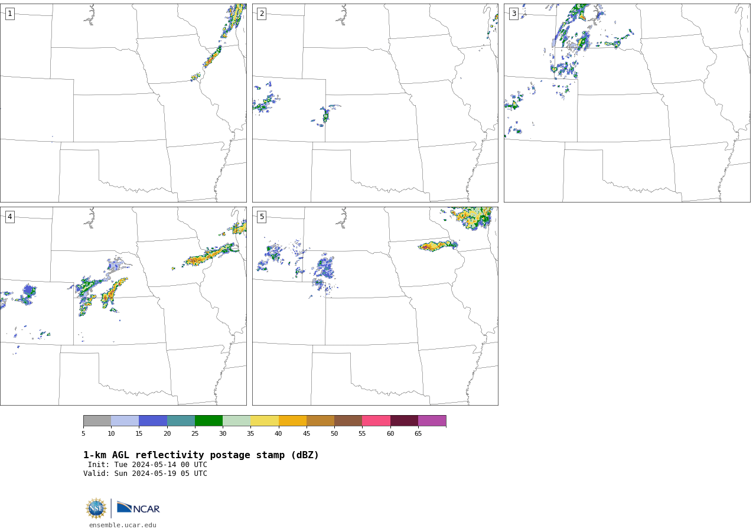Click the brown 50-55 dBZ swatch
This screenshot has height=532, width=756.
click(348, 420)
